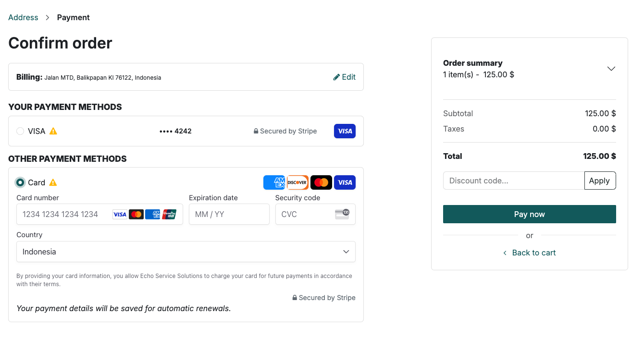The height and width of the screenshot is (338, 644).
Task: Click the Payment breadcrumb item
Action: click(x=73, y=18)
